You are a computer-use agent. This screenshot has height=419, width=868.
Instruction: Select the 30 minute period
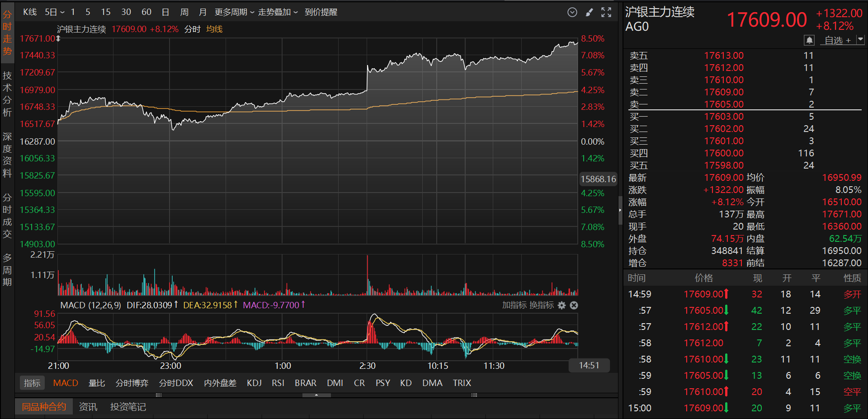126,12
